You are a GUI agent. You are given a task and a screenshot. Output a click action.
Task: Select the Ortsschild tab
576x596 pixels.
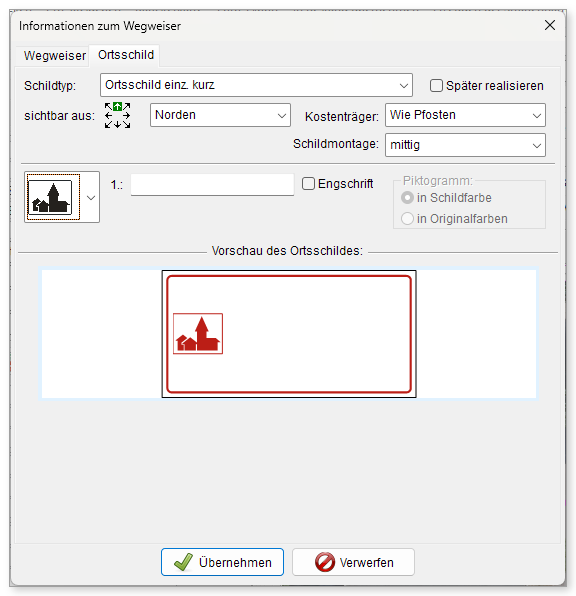click(x=126, y=55)
